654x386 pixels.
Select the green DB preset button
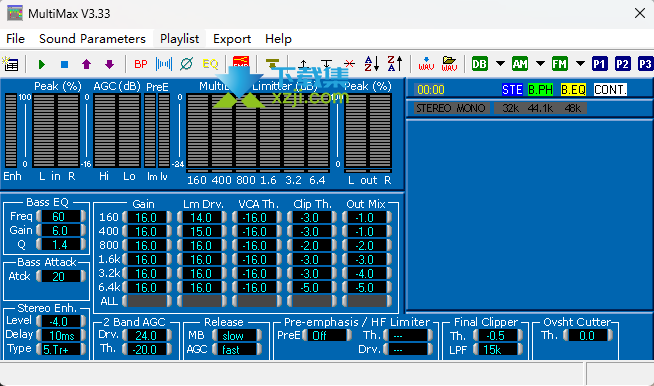tap(480, 64)
